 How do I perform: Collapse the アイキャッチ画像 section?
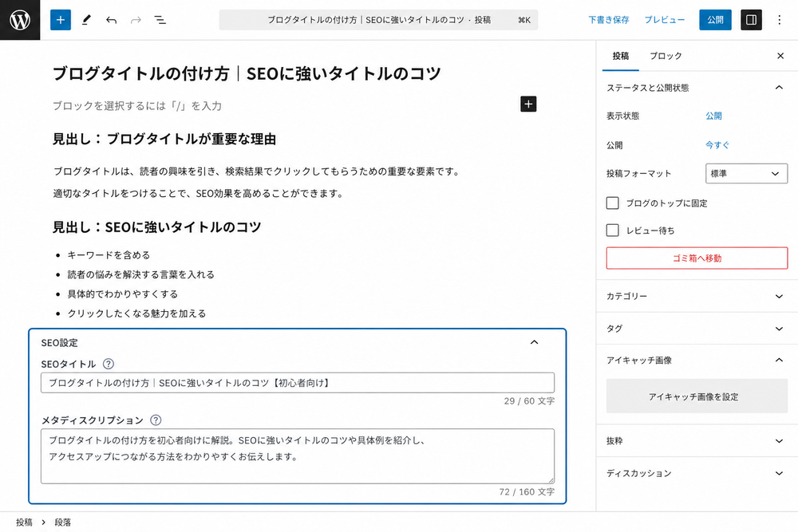coord(697,360)
